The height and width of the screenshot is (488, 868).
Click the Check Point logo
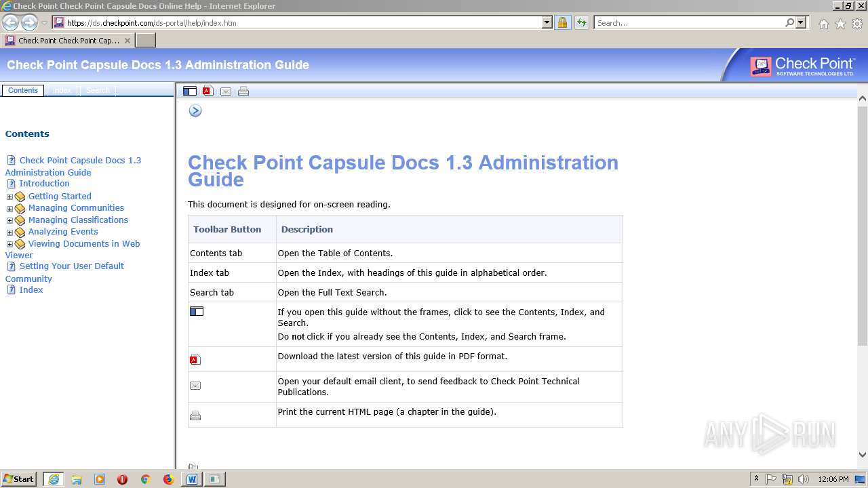(x=802, y=66)
